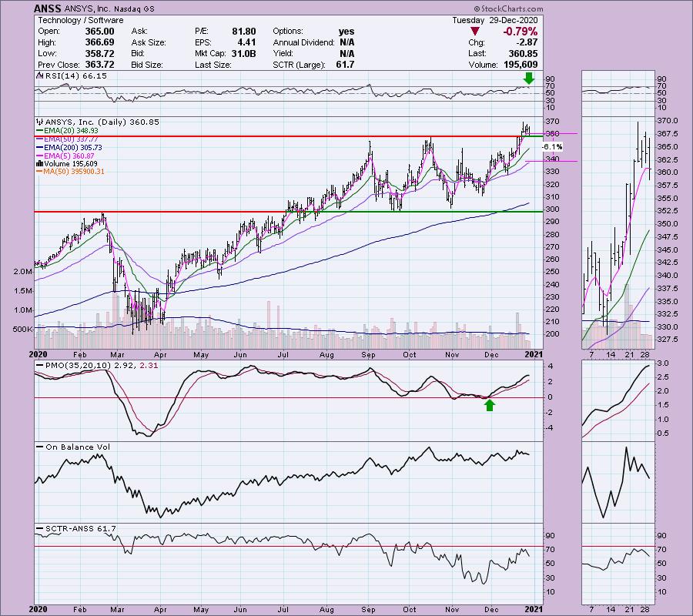Click the price bar icon before "ANSYS, Inc. (Daily)"

pos(40,122)
